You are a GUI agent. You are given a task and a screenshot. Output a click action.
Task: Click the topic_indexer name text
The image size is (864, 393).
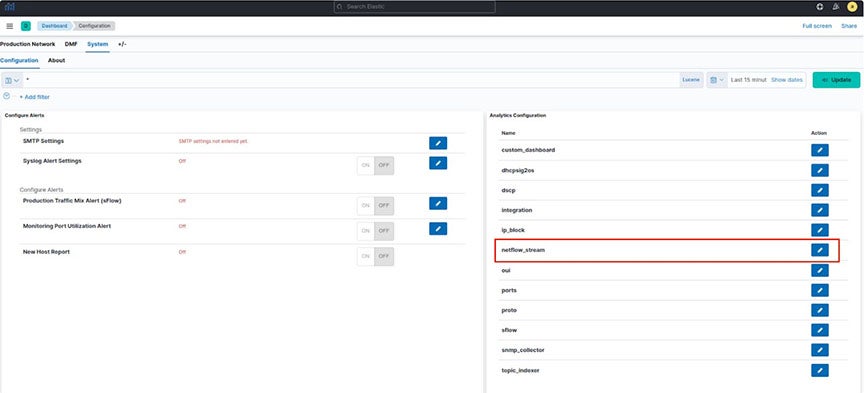click(520, 370)
